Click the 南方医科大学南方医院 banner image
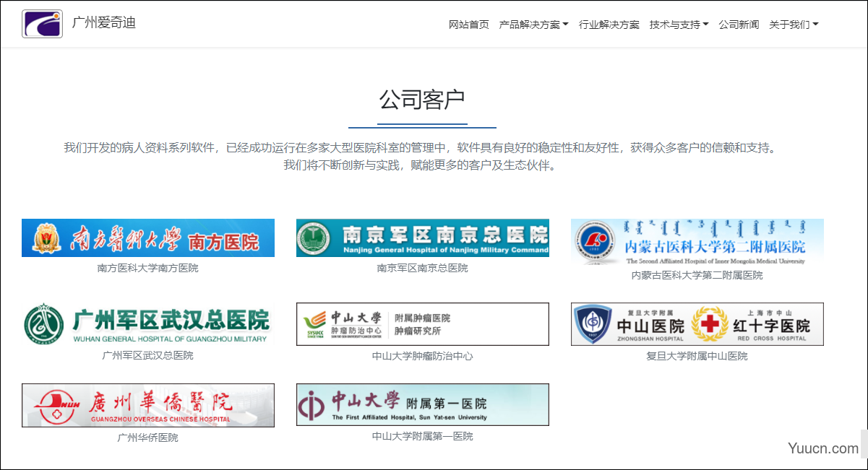This screenshot has width=868, height=470. [x=148, y=238]
